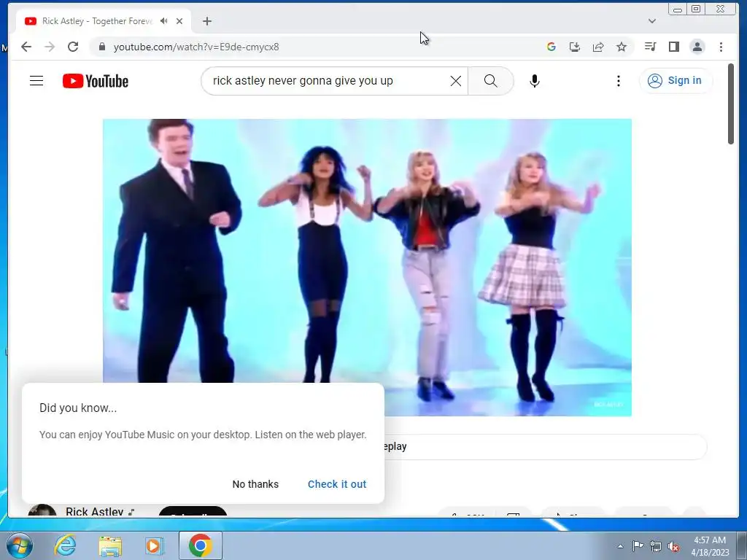Screen dimensions: 747x560
Task: Toggle Chrome side panel
Action: 673,47
